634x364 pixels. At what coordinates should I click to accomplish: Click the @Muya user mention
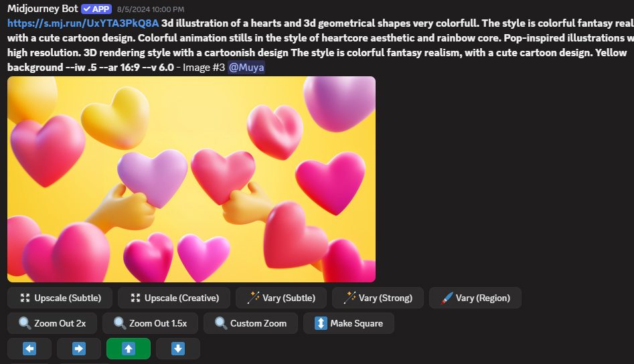click(x=246, y=67)
